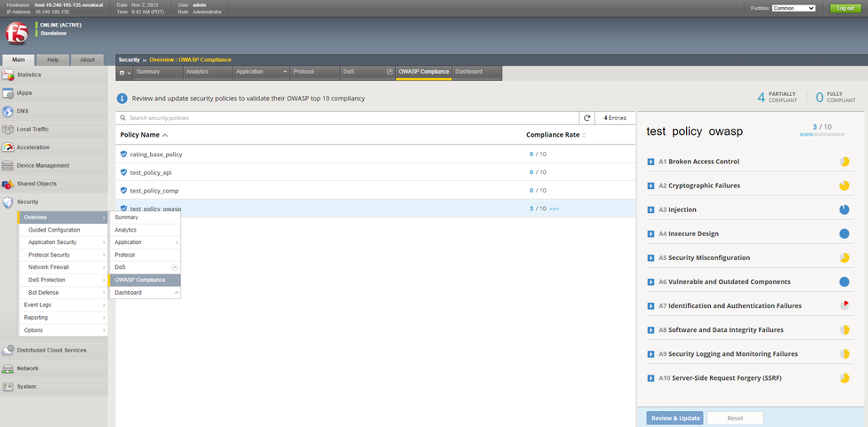Click the Review & Update button

675,418
